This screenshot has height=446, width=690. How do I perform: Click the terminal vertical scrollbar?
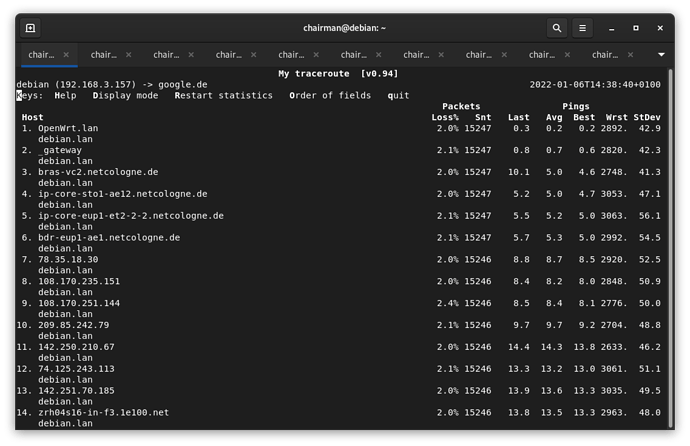[x=671, y=248]
